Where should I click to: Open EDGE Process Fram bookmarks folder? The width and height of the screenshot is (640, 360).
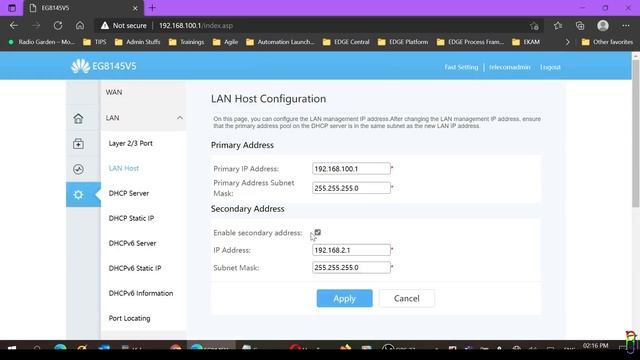pos(471,42)
